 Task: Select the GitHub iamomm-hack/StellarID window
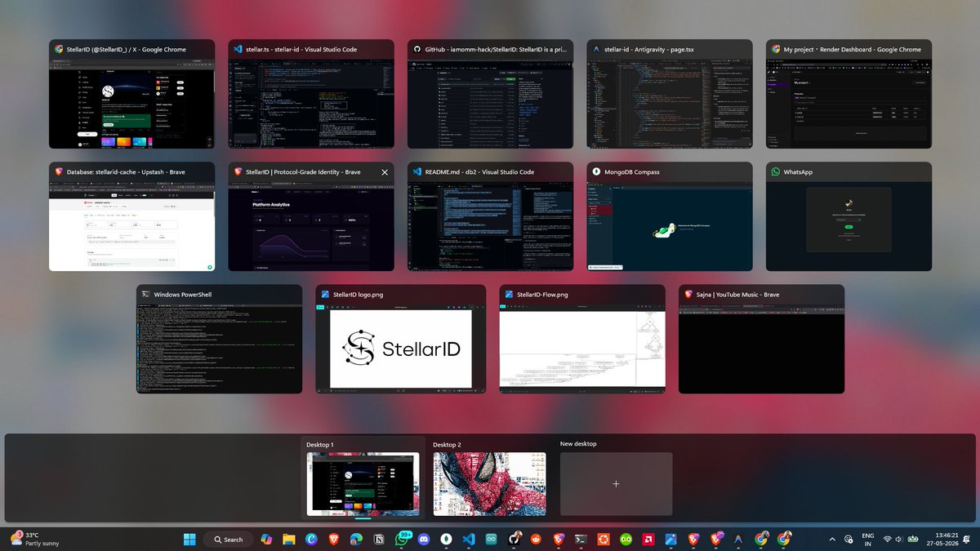(x=491, y=94)
